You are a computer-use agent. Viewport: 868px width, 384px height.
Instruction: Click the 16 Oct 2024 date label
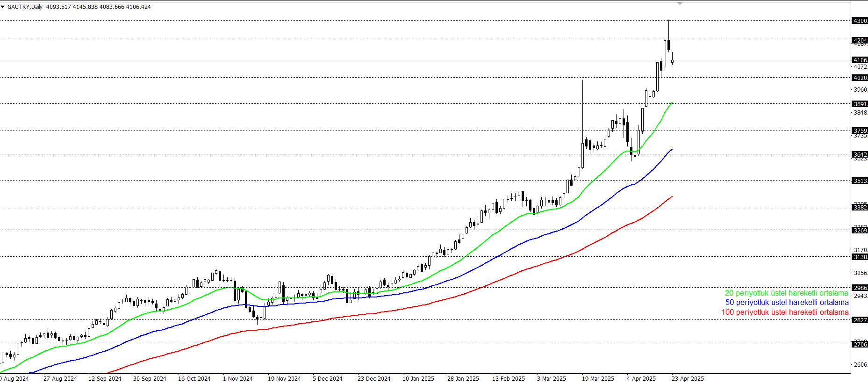(194, 379)
